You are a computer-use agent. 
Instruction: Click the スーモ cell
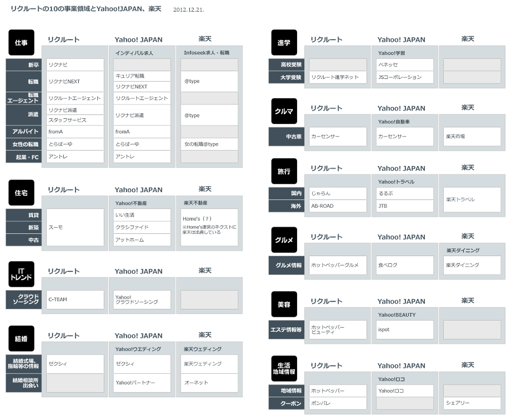pyautogui.click(x=76, y=227)
